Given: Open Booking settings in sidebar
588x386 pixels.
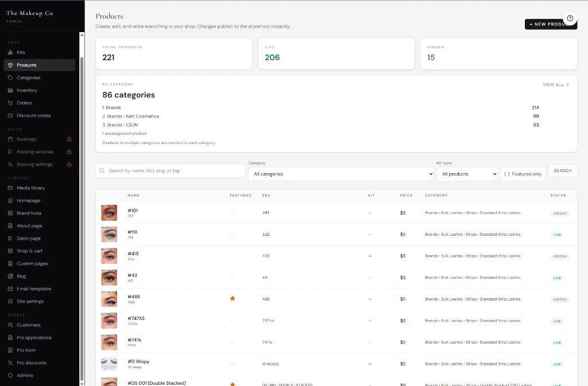Looking at the screenshot, I should pos(34,165).
